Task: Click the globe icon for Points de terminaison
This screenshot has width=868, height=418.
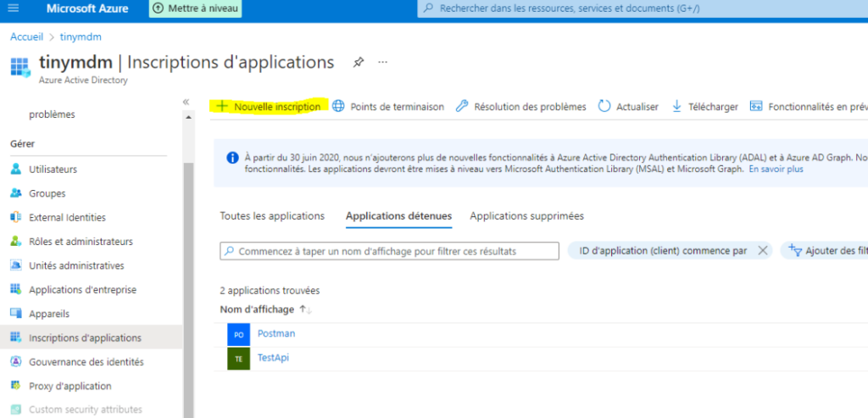Action: coord(337,106)
